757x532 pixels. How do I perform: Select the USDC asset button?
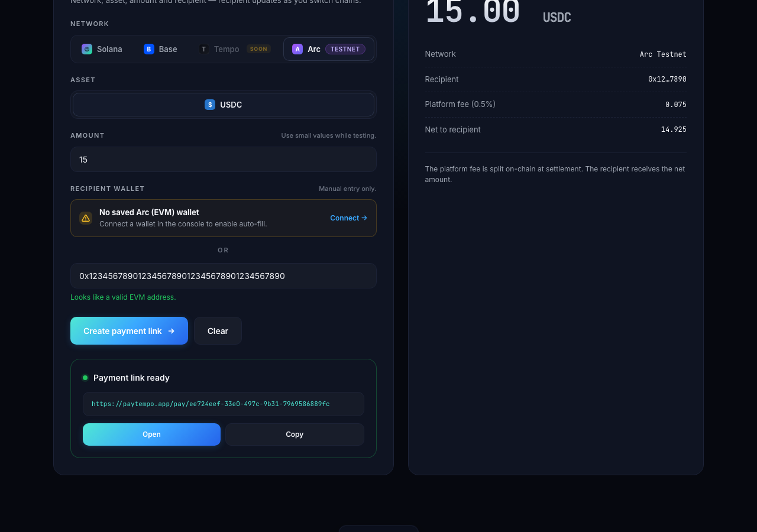tap(224, 105)
